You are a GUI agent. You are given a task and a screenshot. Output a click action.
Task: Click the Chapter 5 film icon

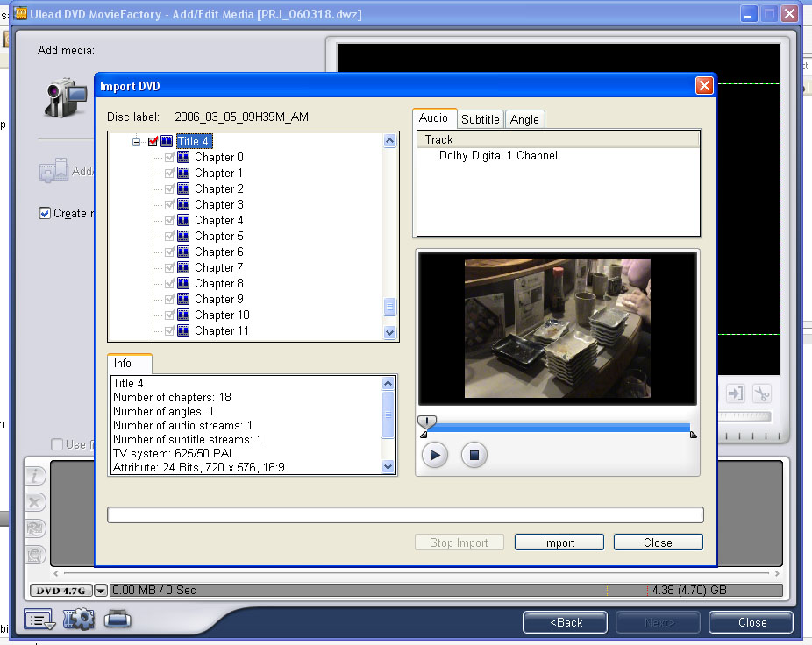(x=183, y=236)
